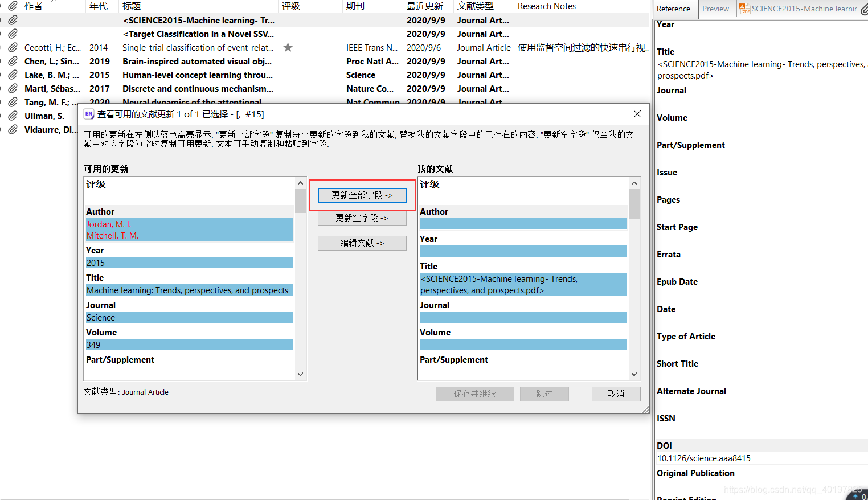Click the updated Title field in available updates
This screenshot has height=500, width=868.
tap(189, 290)
